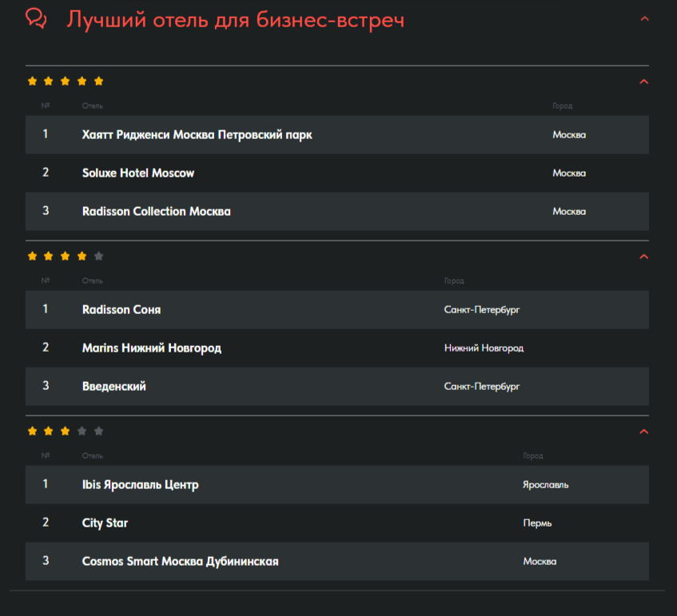Viewport: 677px width, 616px height.
Task: Collapse the five-star hotels list
Action: pos(643,81)
